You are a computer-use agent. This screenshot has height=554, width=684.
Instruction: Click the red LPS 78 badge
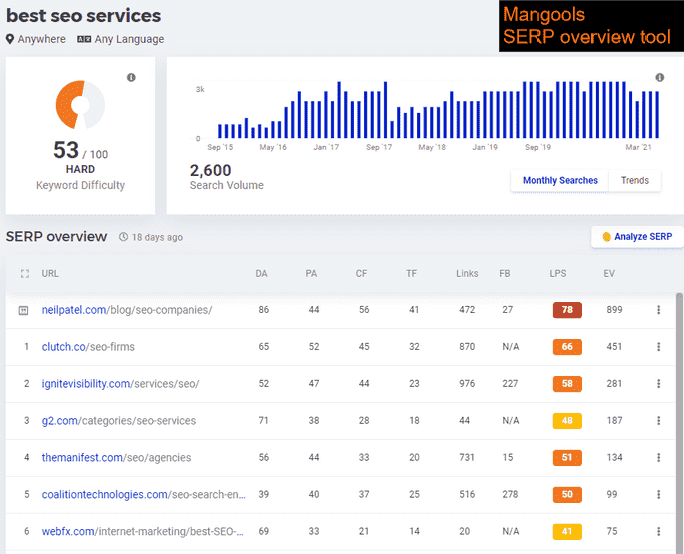[567, 310]
